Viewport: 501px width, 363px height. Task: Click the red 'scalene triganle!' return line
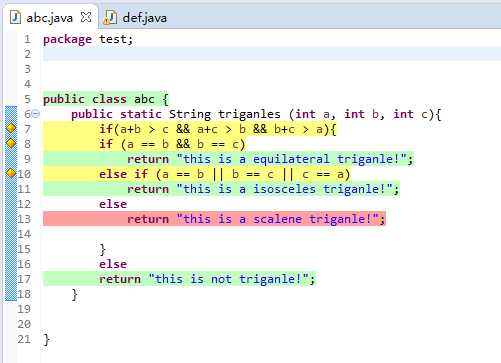tap(214, 219)
